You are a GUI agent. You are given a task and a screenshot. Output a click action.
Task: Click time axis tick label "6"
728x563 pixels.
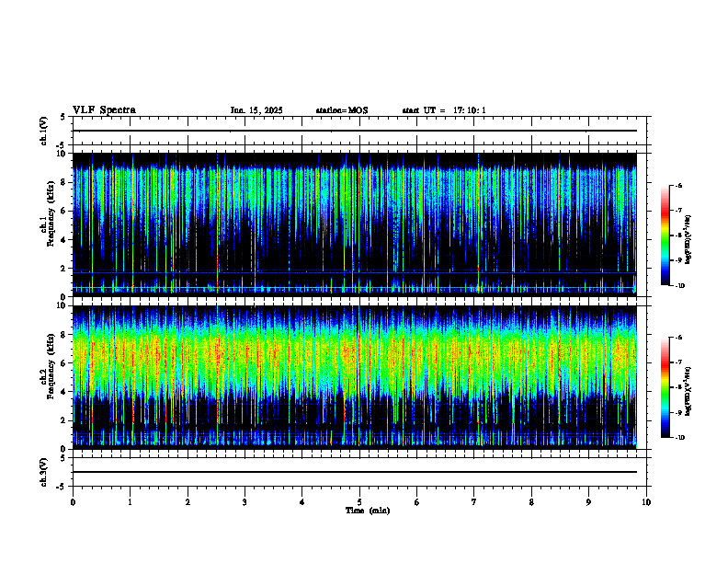point(417,502)
